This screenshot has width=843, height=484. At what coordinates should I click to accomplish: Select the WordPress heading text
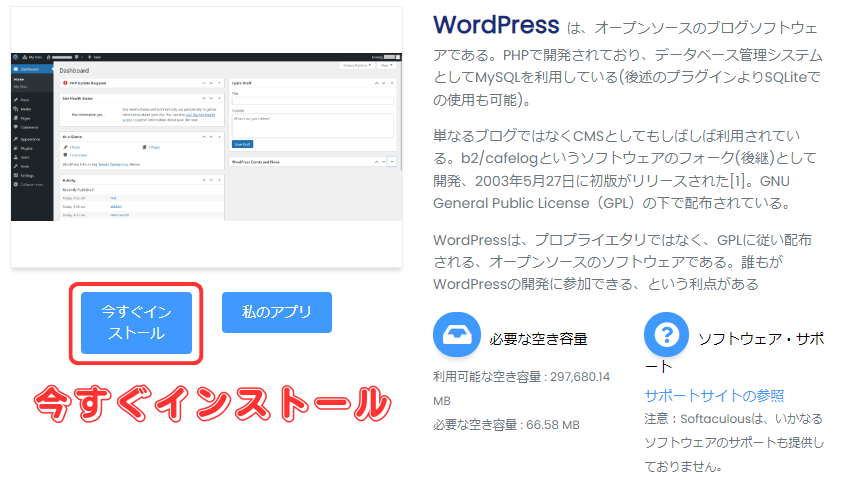pyautogui.click(x=496, y=25)
